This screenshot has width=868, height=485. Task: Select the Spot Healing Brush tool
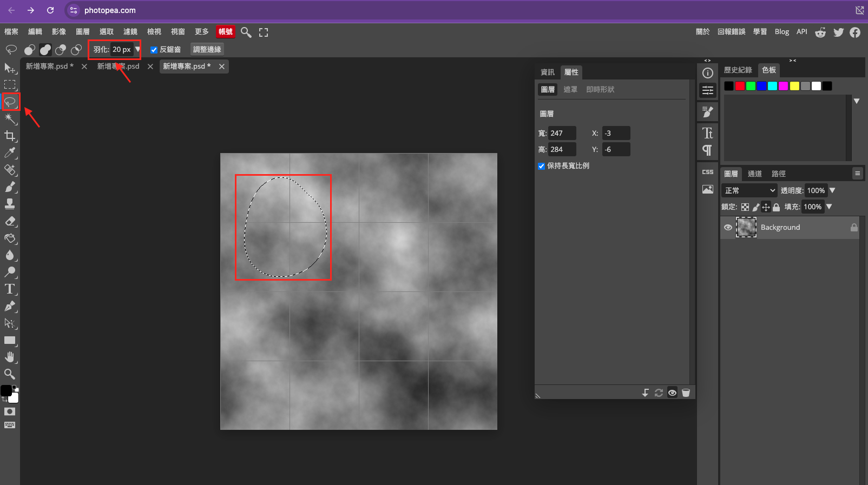click(x=10, y=170)
